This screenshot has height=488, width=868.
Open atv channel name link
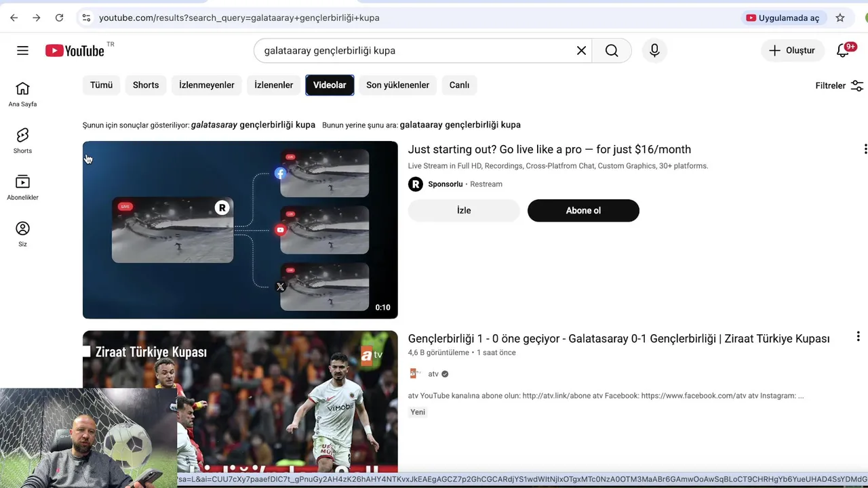click(x=433, y=373)
